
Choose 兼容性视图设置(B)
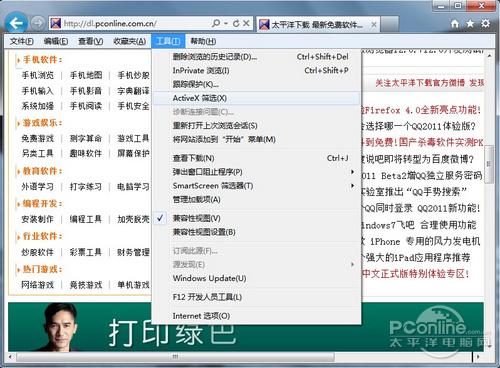pyautogui.click(x=256, y=232)
